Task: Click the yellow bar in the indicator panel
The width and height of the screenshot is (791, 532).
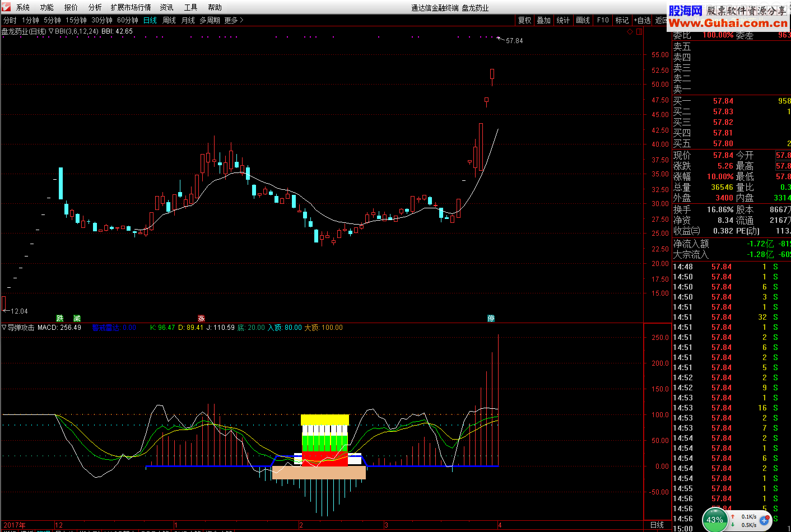Action: pyautogui.click(x=325, y=420)
